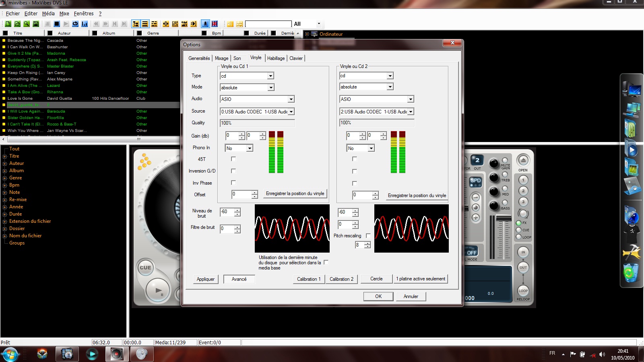Click the save icon in the toolbar
This screenshot has height=362, width=644.
pyautogui.click(x=36, y=24)
